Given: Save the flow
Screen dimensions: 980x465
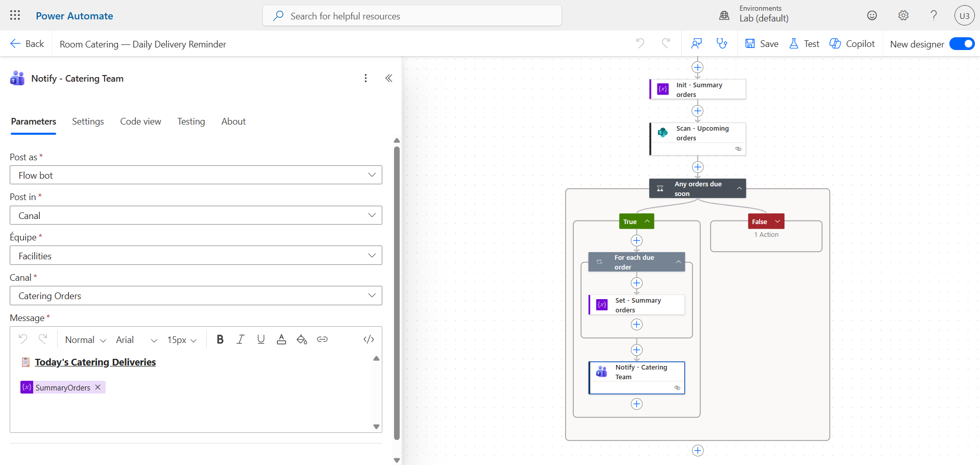Looking at the screenshot, I should [x=762, y=44].
